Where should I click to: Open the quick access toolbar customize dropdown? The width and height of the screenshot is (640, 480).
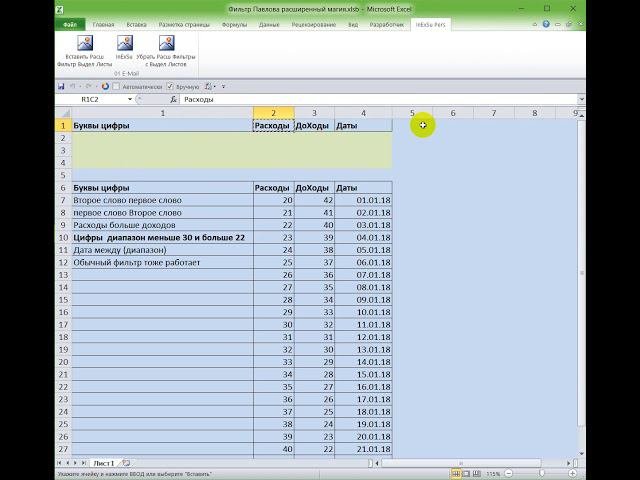click(x=222, y=87)
